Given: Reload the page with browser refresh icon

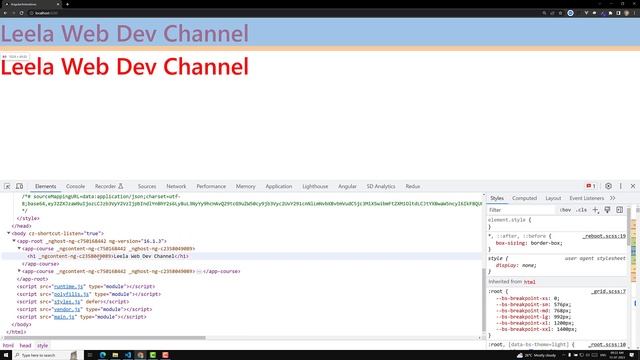Looking at the screenshot, I should [x=21, y=13].
